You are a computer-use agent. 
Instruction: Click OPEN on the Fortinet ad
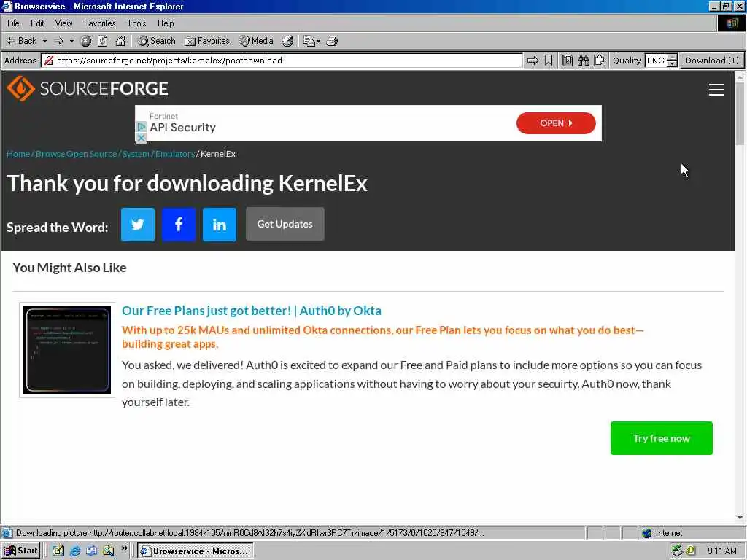pyautogui.click(x=556, y=122)
